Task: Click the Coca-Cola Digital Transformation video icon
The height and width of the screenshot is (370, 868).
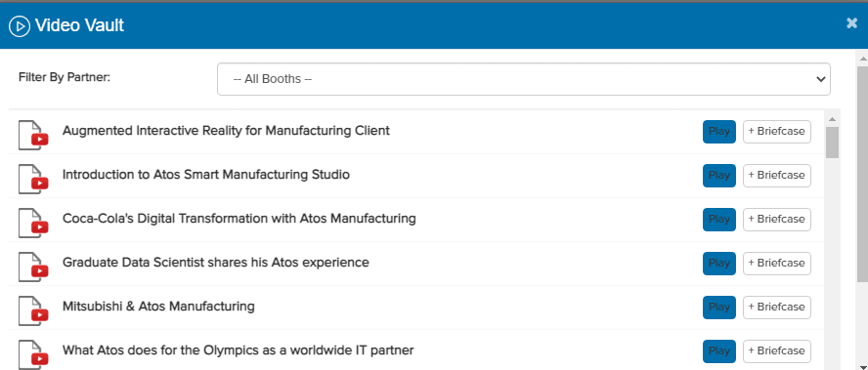Action: [x=33, y=223]
